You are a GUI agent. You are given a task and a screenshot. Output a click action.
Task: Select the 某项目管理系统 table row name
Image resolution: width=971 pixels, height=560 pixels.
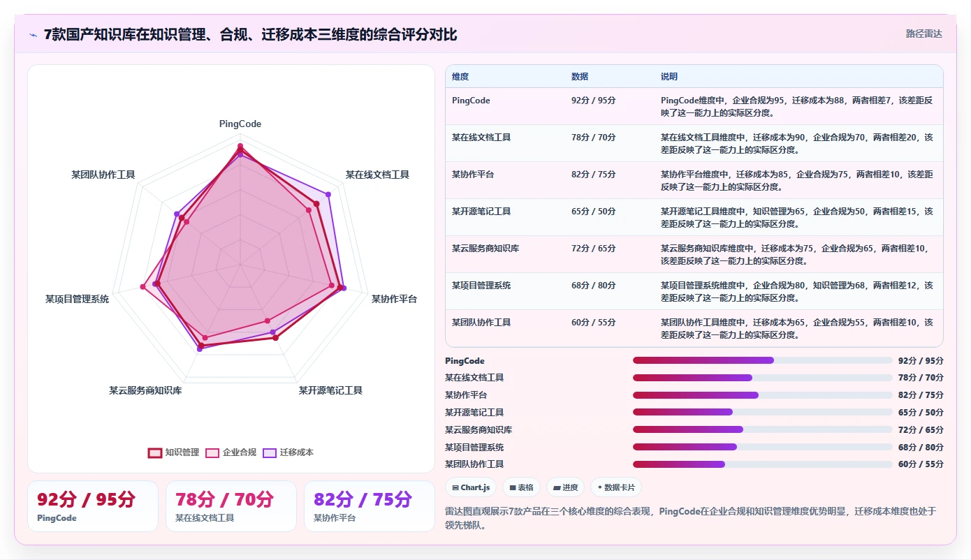(x=481, y=286)
